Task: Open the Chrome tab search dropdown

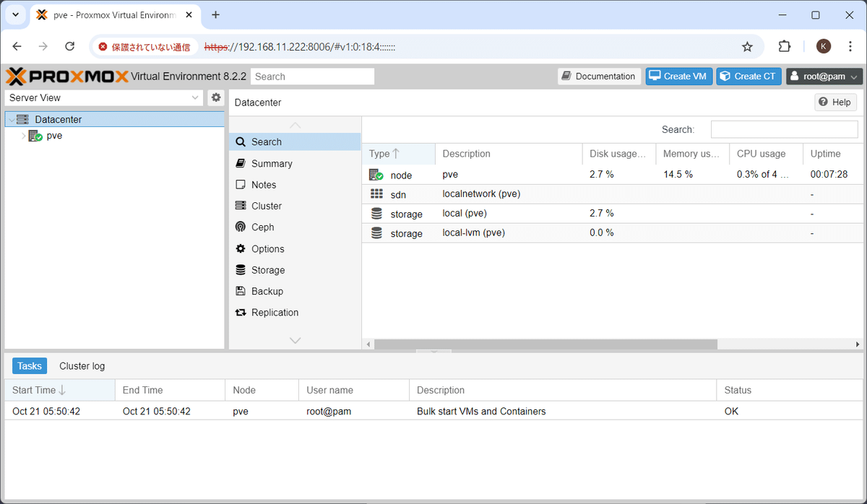Action: click(15, 14)
